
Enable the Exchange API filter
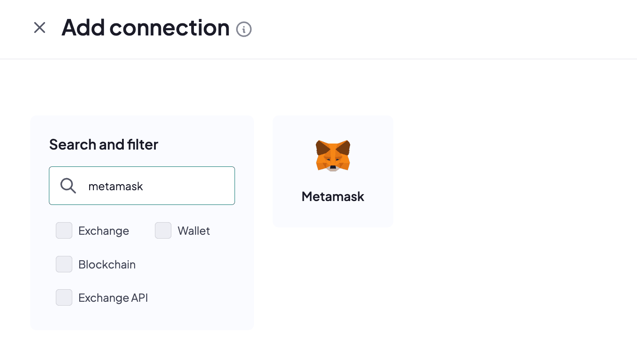(64, 297)
